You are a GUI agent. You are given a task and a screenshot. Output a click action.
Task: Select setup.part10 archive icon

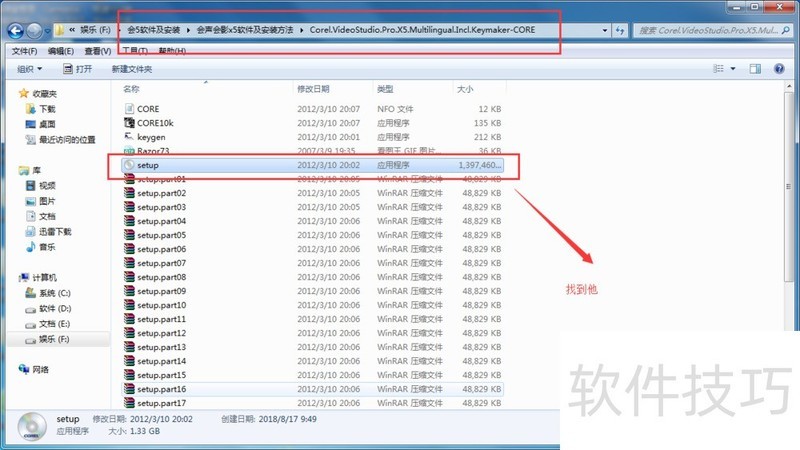point(129,305)
